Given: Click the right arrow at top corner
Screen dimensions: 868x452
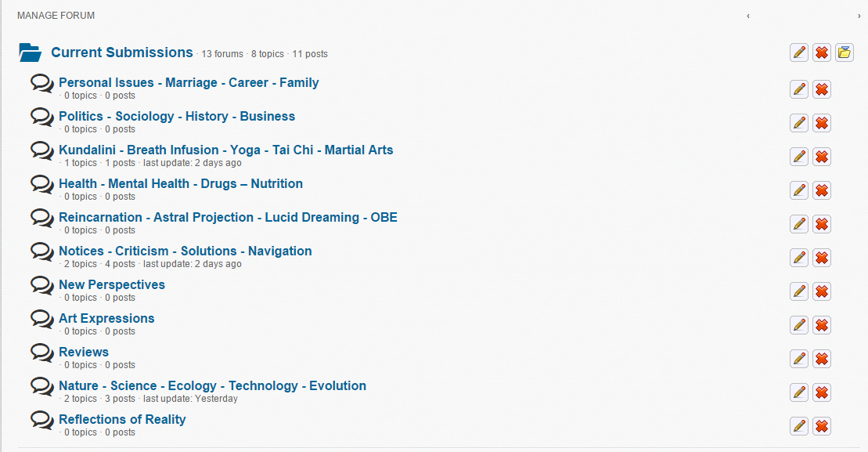Looking at the screenshot, I should tap(859, 16).
